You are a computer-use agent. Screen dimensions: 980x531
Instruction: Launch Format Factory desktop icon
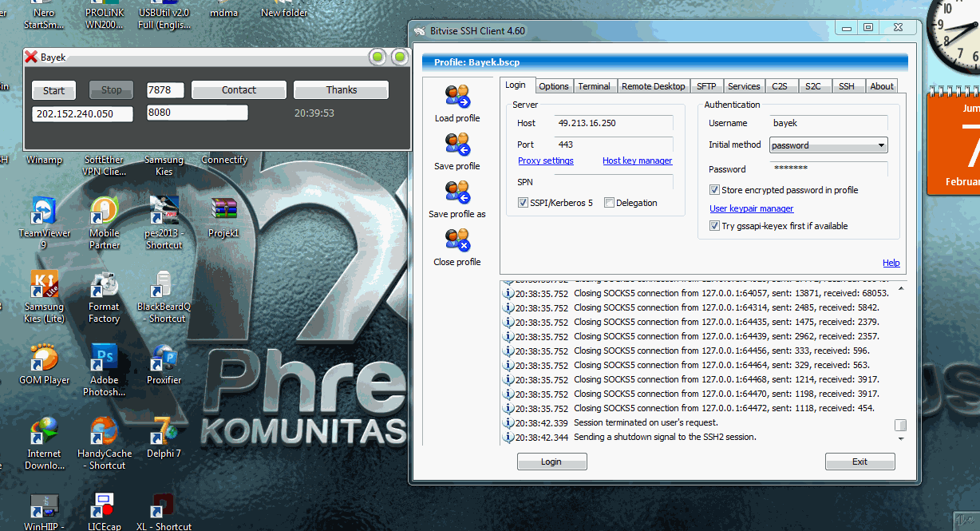pyautogui.click(x=104, y=284)
